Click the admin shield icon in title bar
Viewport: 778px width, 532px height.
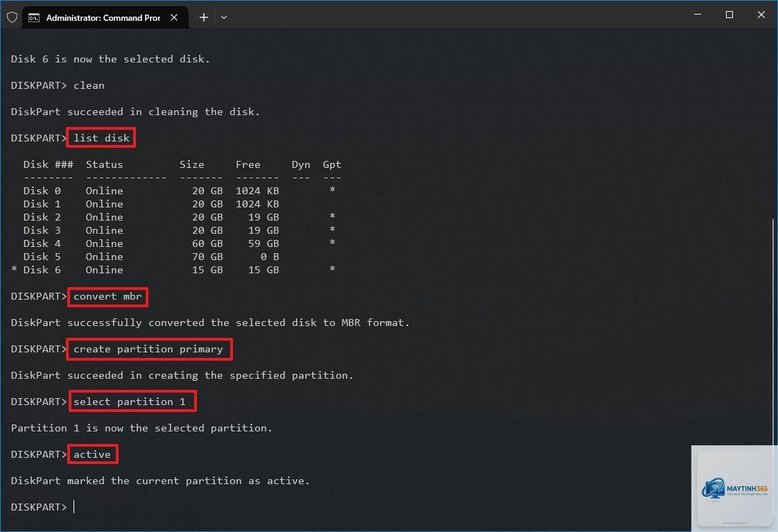pyautogui.click(x=12, y=18)
